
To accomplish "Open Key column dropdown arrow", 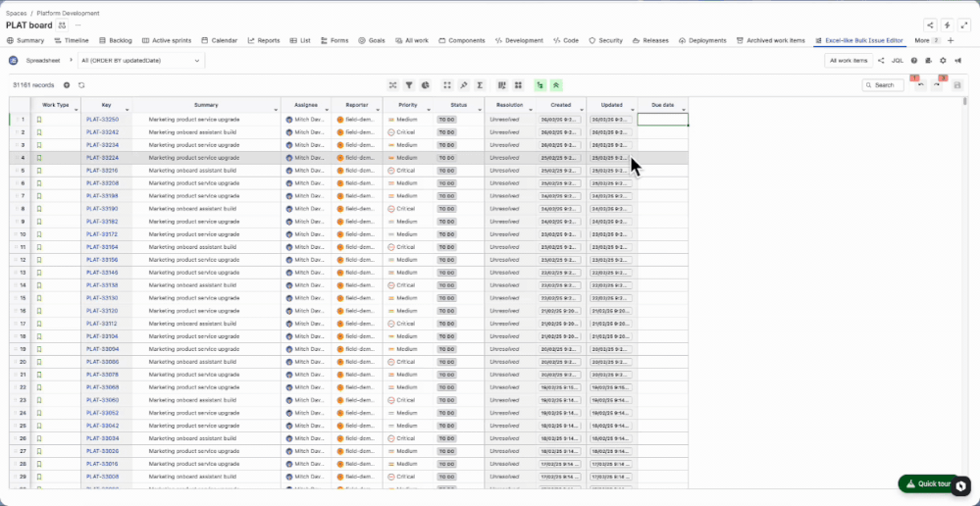I will 128,110.
